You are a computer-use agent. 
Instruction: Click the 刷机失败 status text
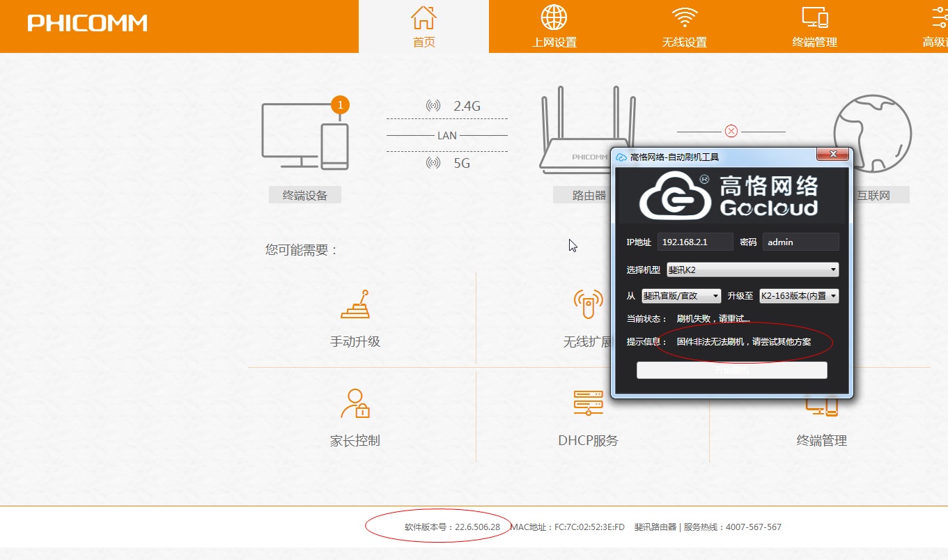point(713,318)
